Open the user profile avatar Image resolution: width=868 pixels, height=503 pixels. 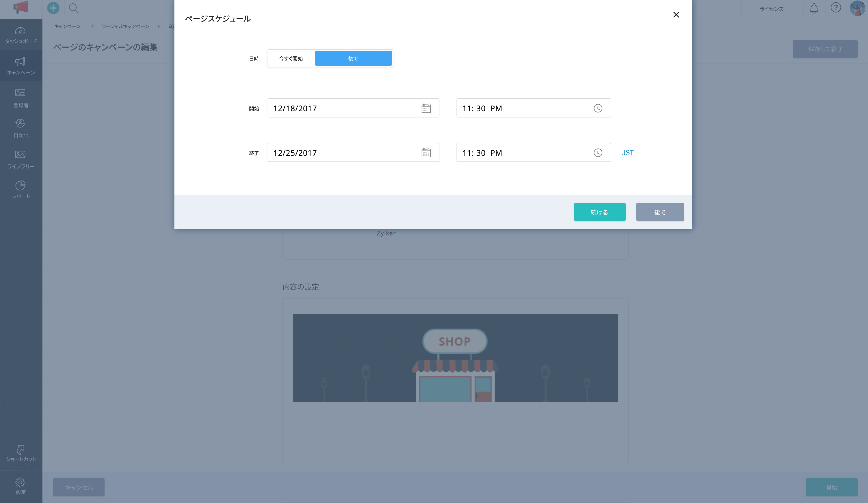click(x=858, y=8)
